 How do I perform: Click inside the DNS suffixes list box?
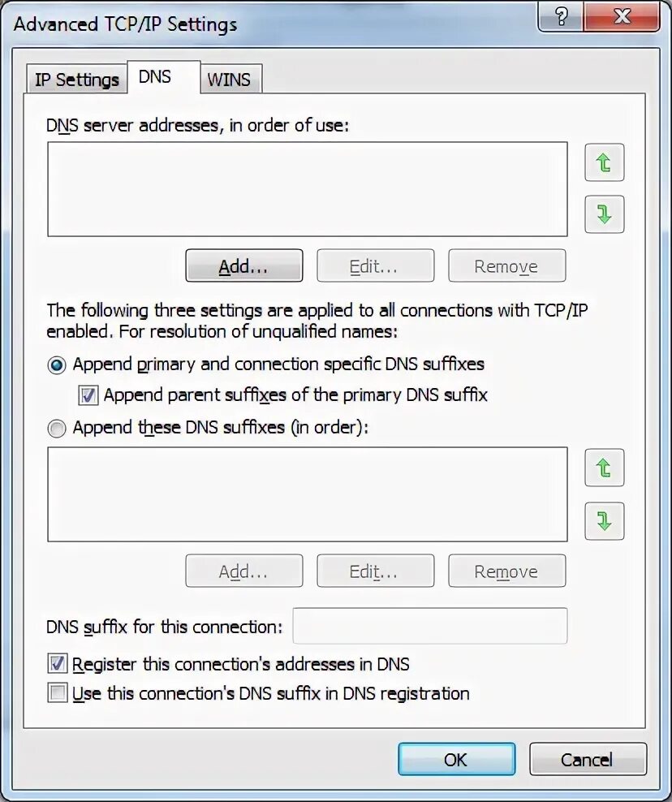pyautogui.click(x=308, y=494)
